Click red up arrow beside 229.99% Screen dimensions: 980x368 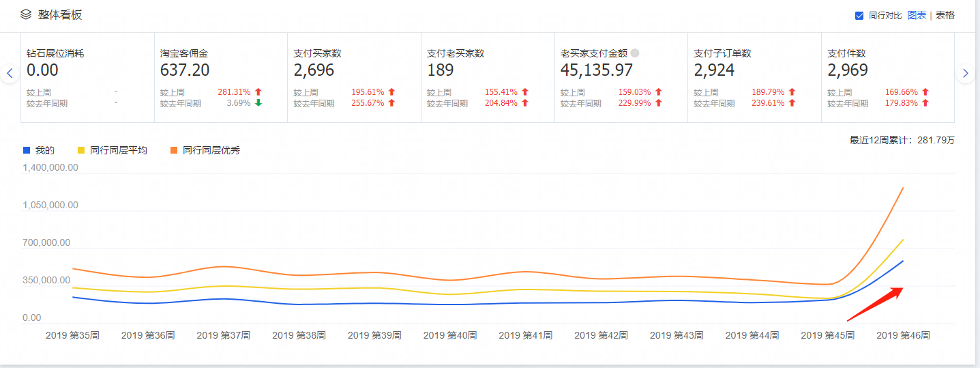pos(659,103)
